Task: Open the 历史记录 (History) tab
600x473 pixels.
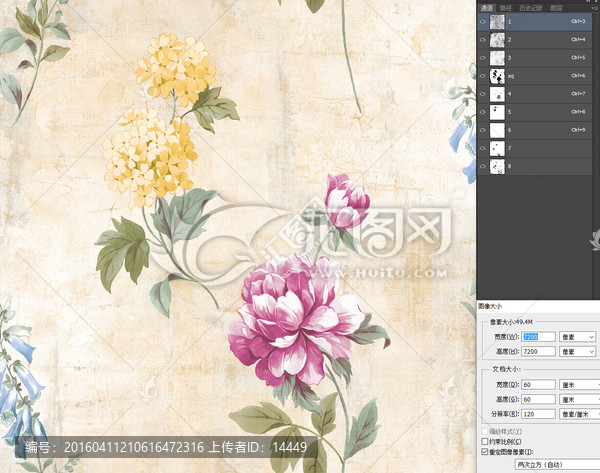Action: coord(531,8)
